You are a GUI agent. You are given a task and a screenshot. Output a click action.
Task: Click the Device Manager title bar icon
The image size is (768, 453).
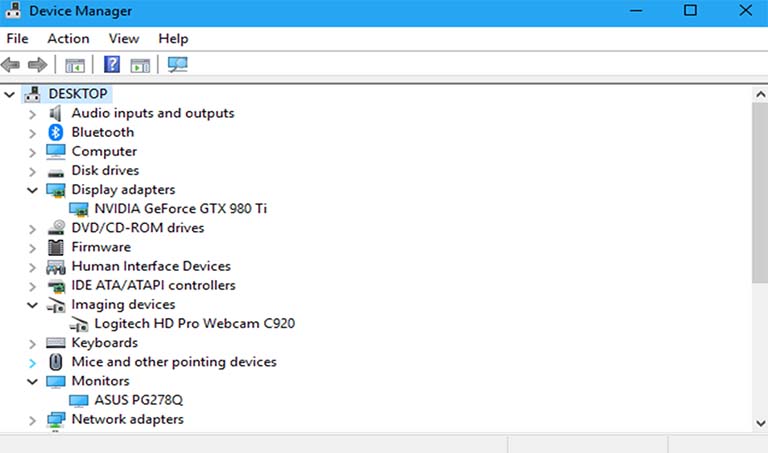pos(13,10)
